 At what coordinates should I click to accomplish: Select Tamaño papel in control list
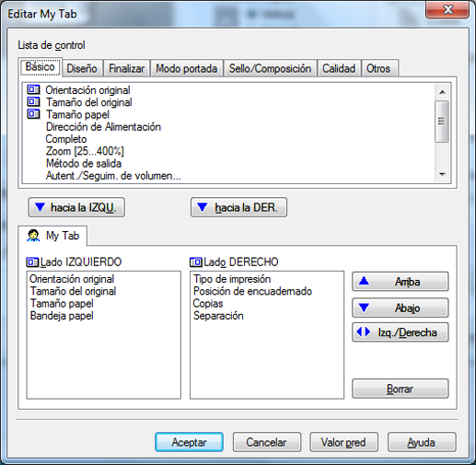click(77, 114)
